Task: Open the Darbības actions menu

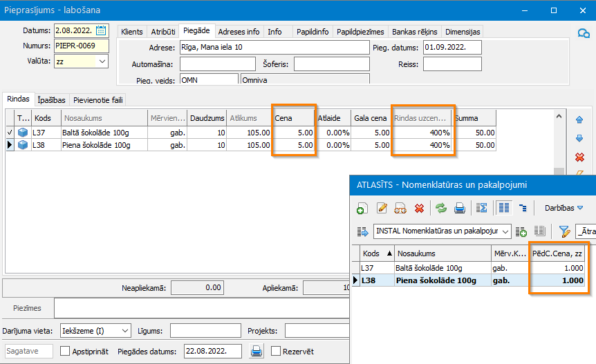Action: pyautogui.click(x=564, y=208)
